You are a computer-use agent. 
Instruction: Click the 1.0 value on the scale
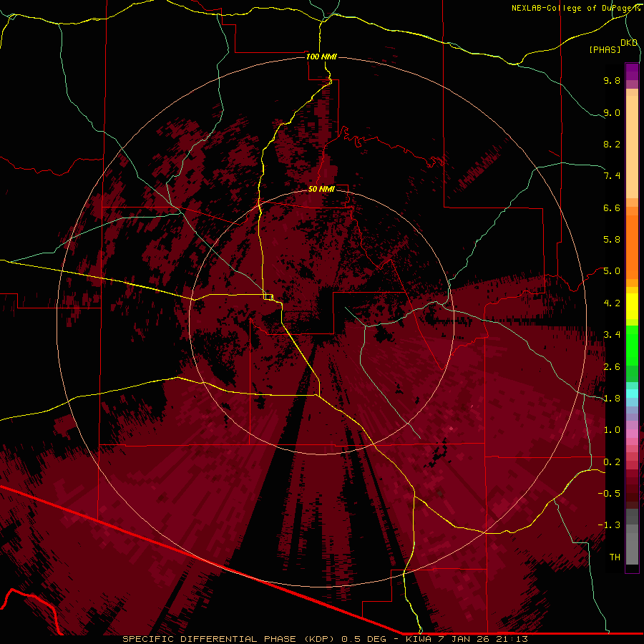pos(612,430)
